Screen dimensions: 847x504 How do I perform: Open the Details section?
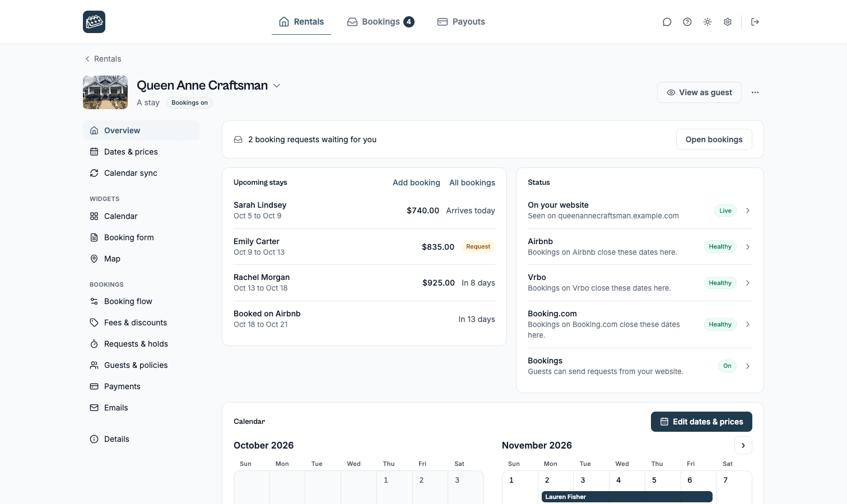click(x=141, y=439)
